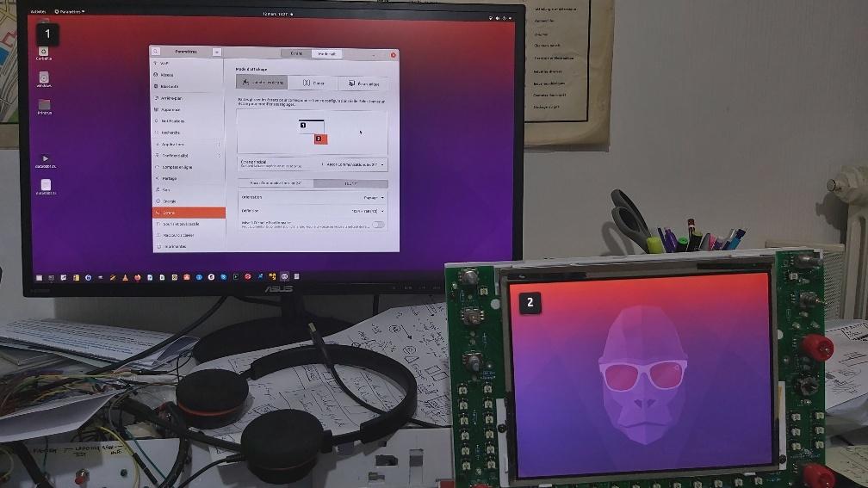The width and height of the screenshot is (868, 488).
Task: Click the search icon in the Paramètres header
Action: click(156, 52)
